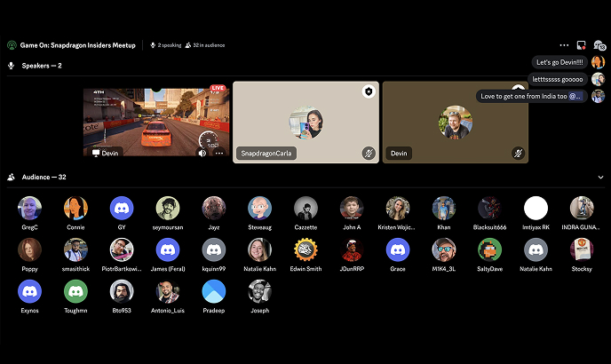611x364 pixels.
Task: Collapse the Audience section chevron
Action: coord(600,177)
